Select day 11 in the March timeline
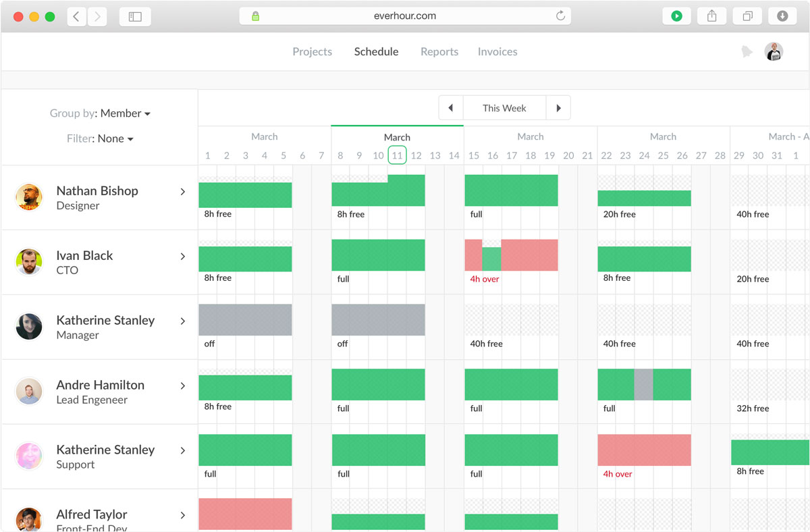Viewport: 810px width, 532px height. [x=397, y=155]
